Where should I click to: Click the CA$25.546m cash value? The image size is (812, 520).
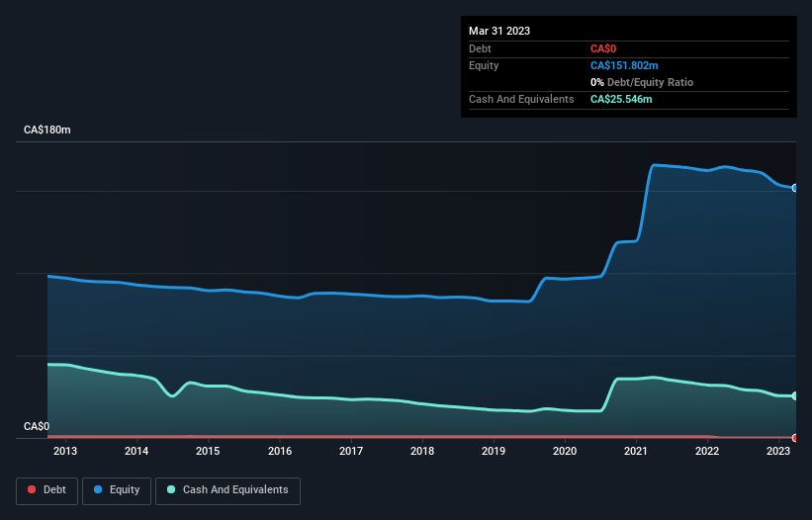pyautogui.click(x=621, y=99)
